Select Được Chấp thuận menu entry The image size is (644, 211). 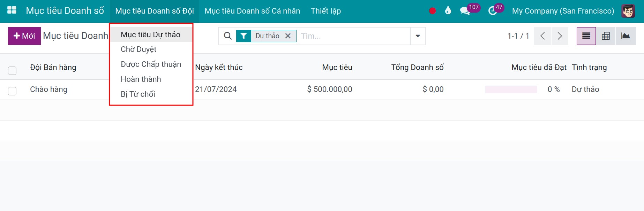pyautogui.click(x=151, y=64)
